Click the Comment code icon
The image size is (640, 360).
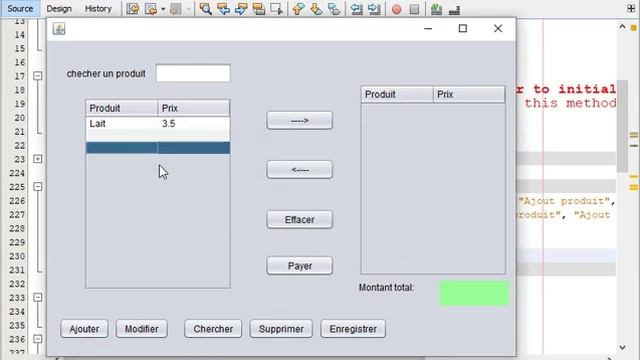436,9
